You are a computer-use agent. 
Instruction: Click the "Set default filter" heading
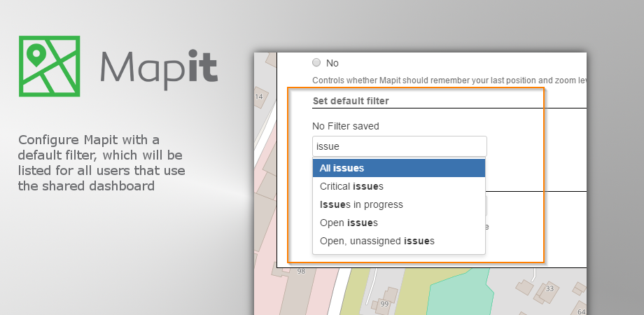tap(350, 101)
